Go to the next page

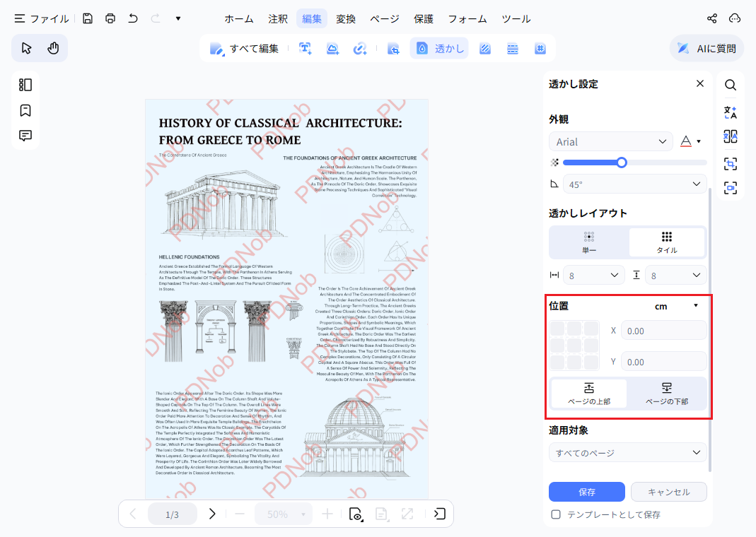(x=211, y=514)
